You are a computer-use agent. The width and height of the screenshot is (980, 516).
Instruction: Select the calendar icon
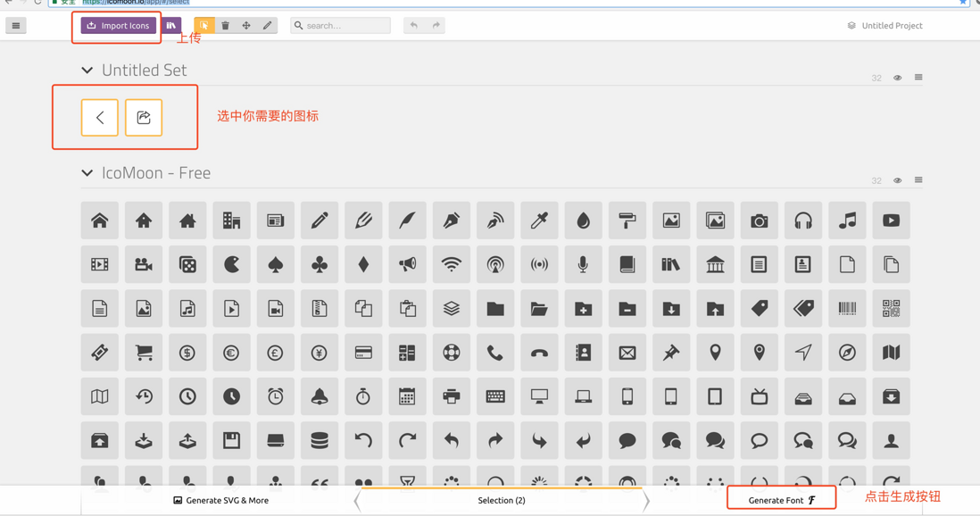coord(408,396)
